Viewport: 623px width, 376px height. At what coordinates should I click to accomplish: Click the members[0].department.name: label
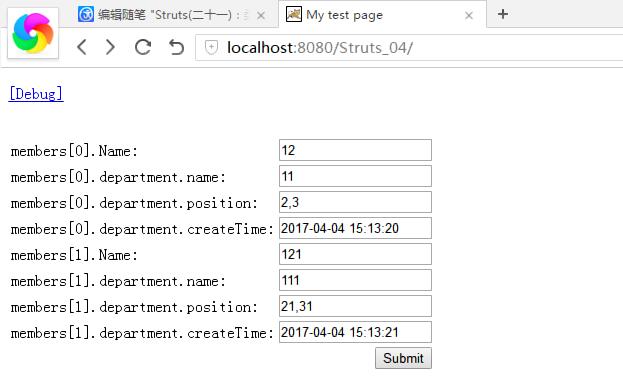[118, 177]
